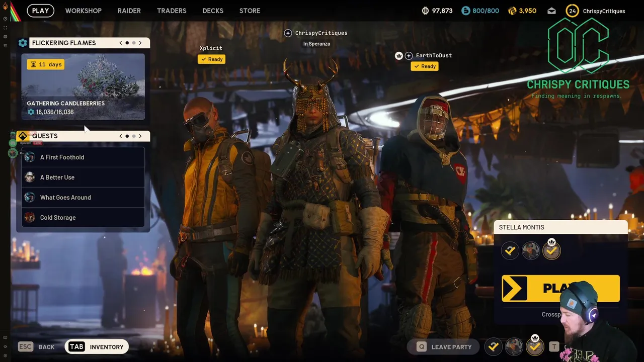
Task: Click the A Better Use quest portrait icon
Action: click(30, 177)
